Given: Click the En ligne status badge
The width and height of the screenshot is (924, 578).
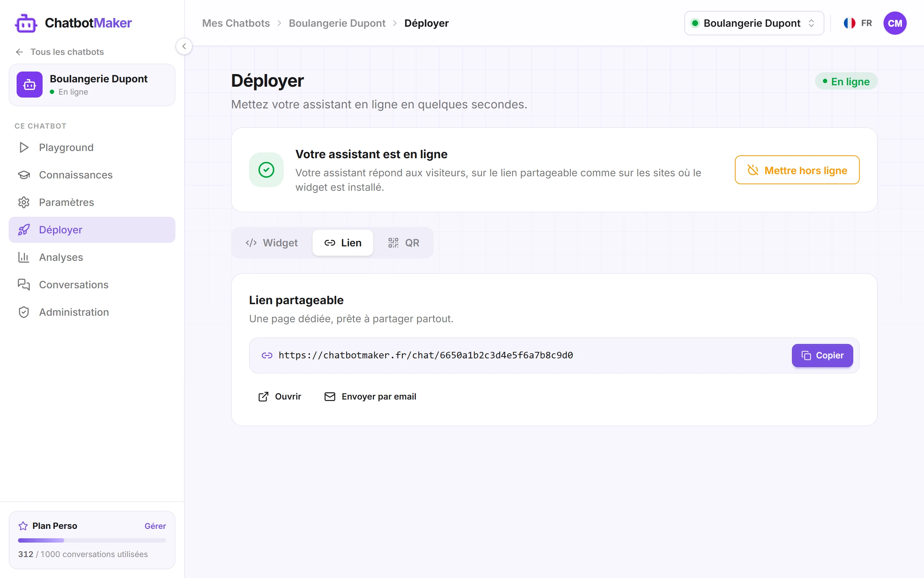Looking at the screenshot, I should coord(846,81).
